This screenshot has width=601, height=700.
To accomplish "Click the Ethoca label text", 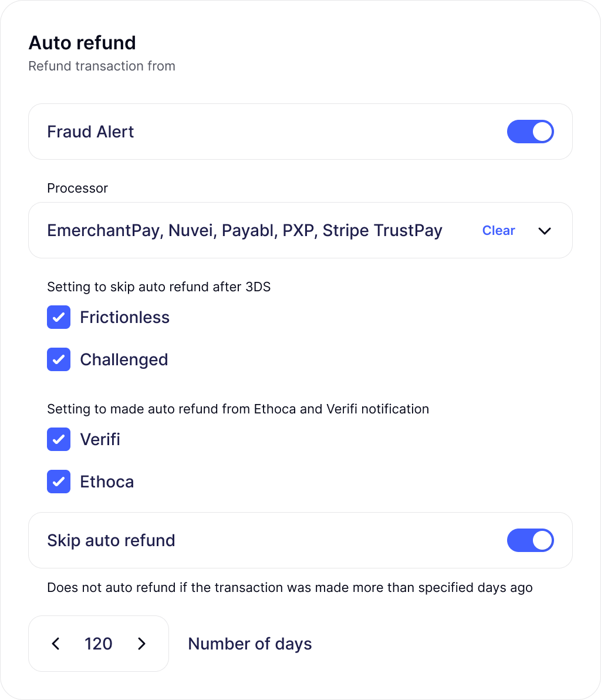I will (x=107, y=482).
